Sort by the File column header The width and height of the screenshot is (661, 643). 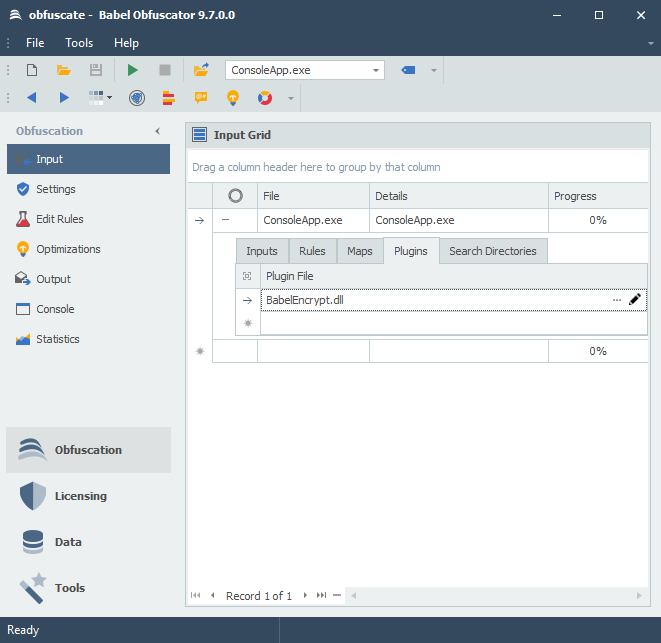pos(313,196)
